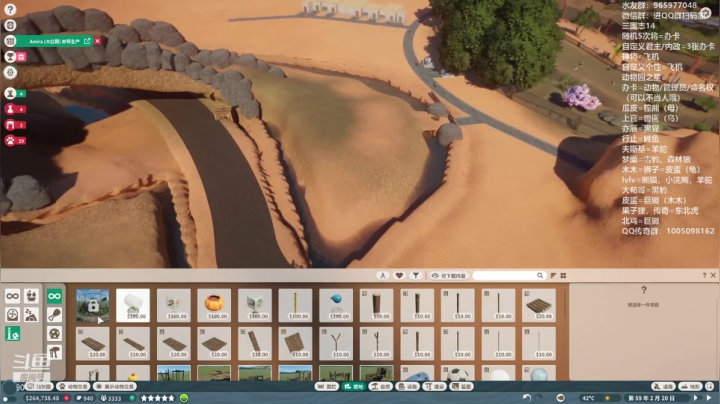
Task: Click the five-star zoo rating
Action: pos(158,398)
